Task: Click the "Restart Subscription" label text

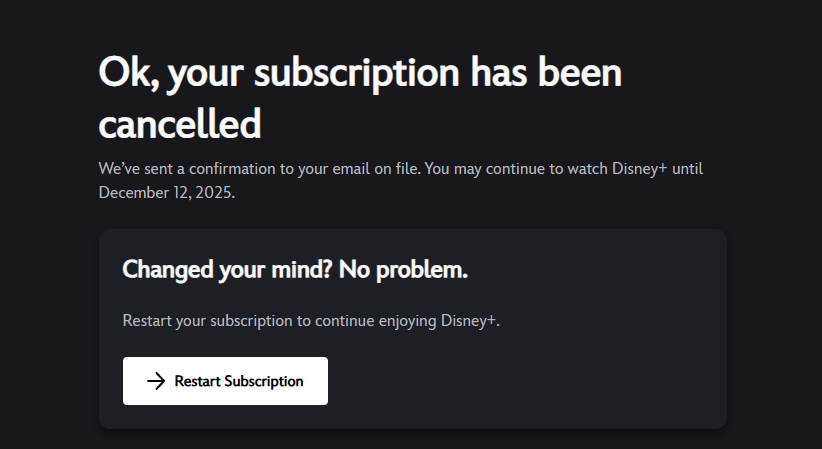Action: [x=239, y=381]
